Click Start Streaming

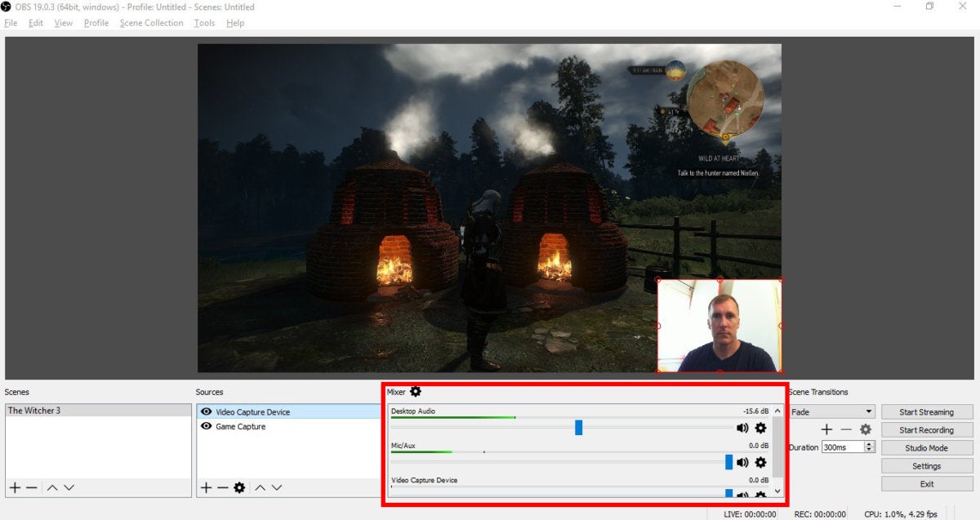pos(928,412)
